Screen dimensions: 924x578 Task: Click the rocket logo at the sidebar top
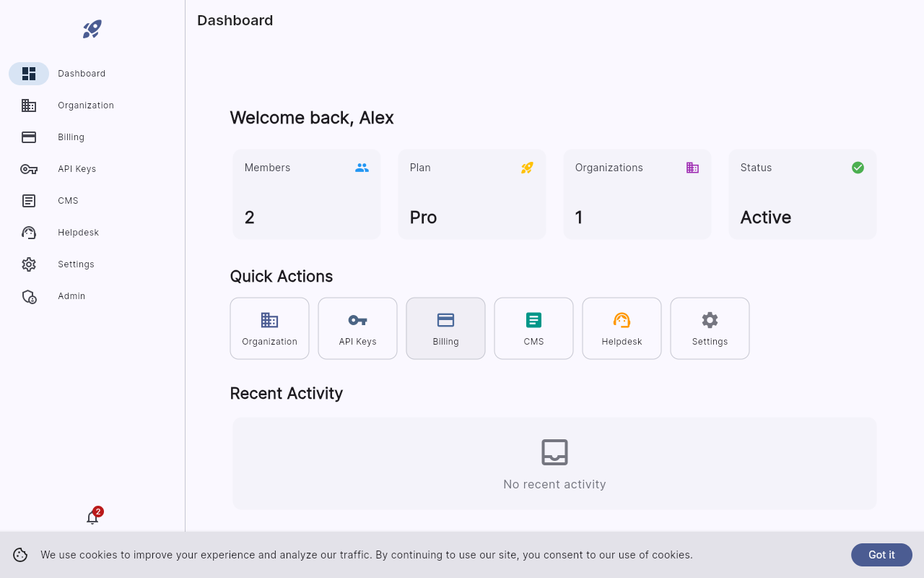pyautogui.click(x=92, y=29)
